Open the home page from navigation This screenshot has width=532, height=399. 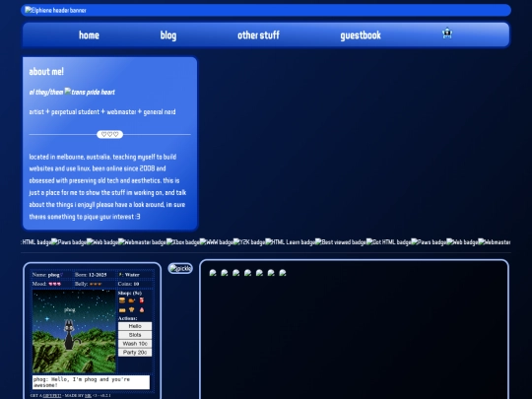click(89, 34)
